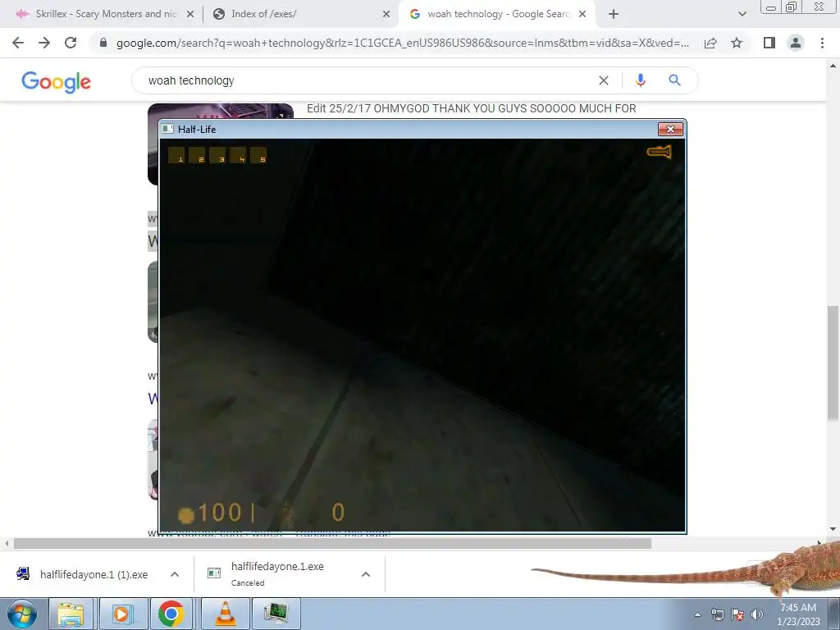Share this page via address bar icon
The height and width of the screenshot is (630, 840).
pyautogui.click(x=710, y=43)
